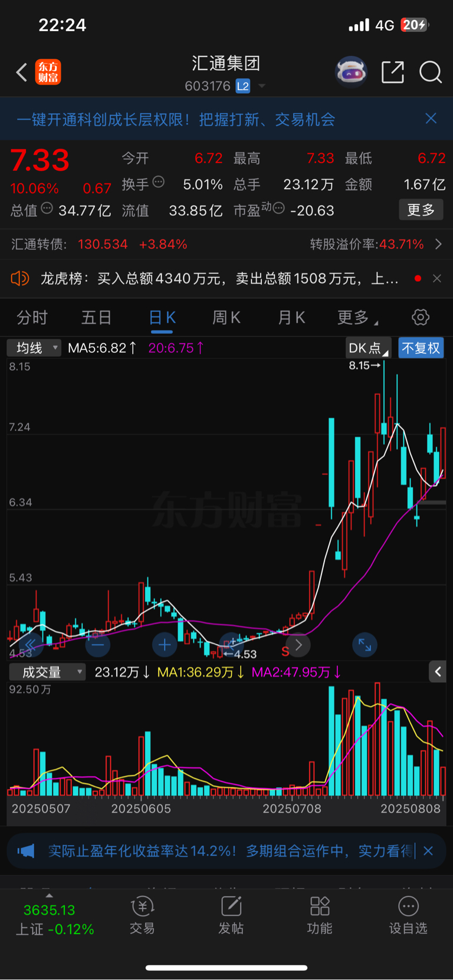Viewport: 453px width, 980px height.
Task: Open the 换手 info icon
Action: coord(158,182)
